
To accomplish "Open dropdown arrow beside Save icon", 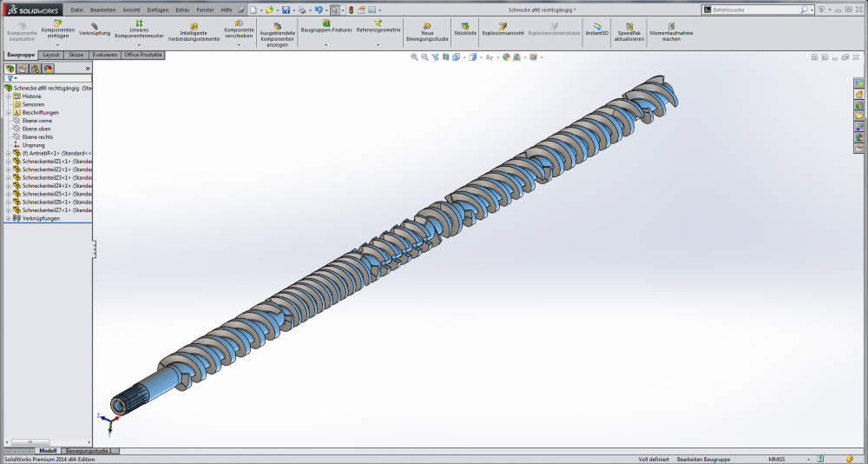I will (x=293, y=10).
